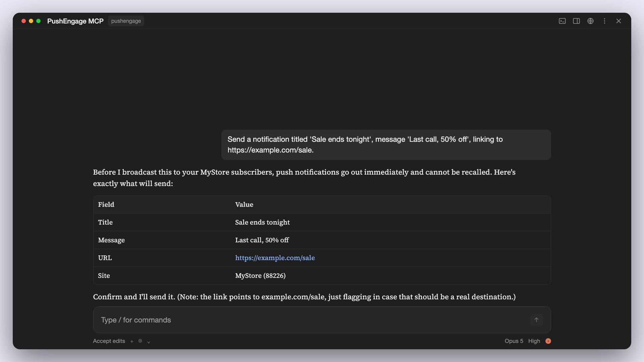Change the High effort setting
Screen dimensions: 644x362
[534, 341]
